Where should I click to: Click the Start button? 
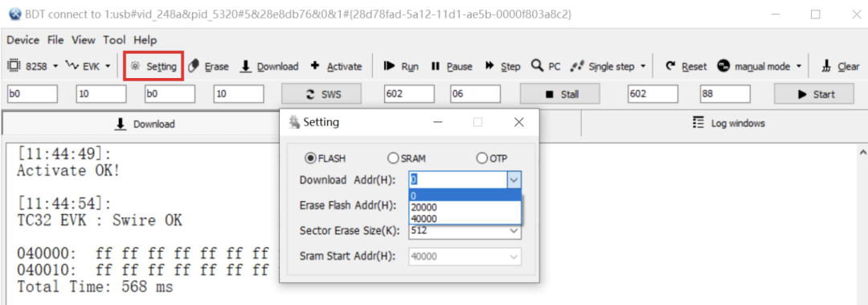pyautogui.click(x=813, y=94)
